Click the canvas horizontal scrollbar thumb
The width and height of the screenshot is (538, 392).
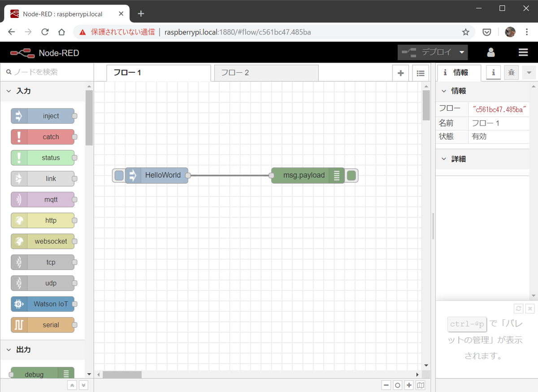(122, 374)
